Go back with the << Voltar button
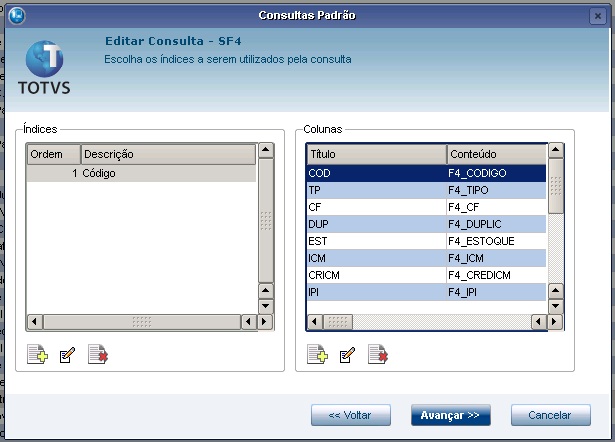The image size is (615, 442). tap(351, 415)
